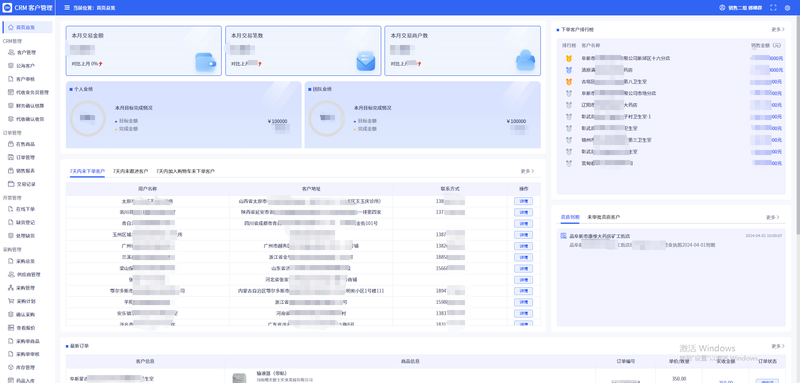The image size is (800, 383).
Task: Click the CRM 客户管理 logo icon
Action: [8, 8]
